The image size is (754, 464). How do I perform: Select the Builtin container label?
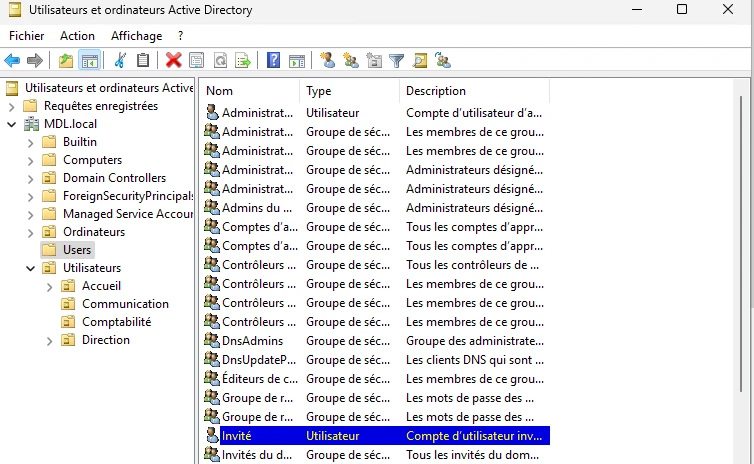click(80, 142)
